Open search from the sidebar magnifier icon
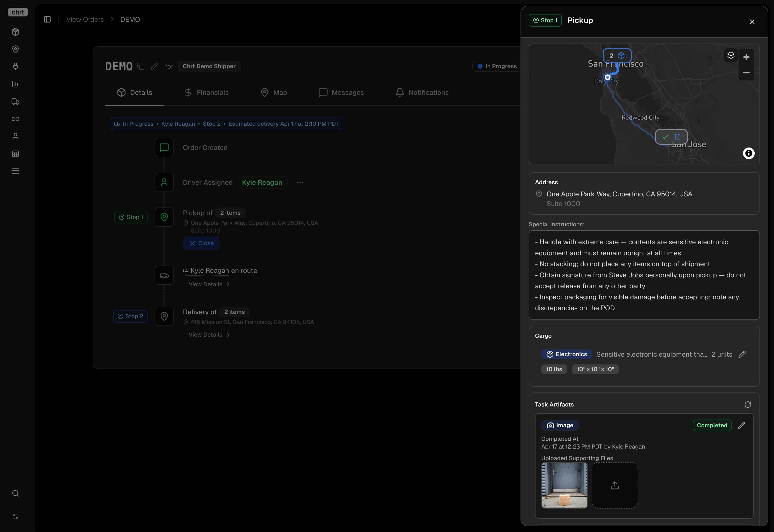The image size is (774, 532). click(15, 494)
